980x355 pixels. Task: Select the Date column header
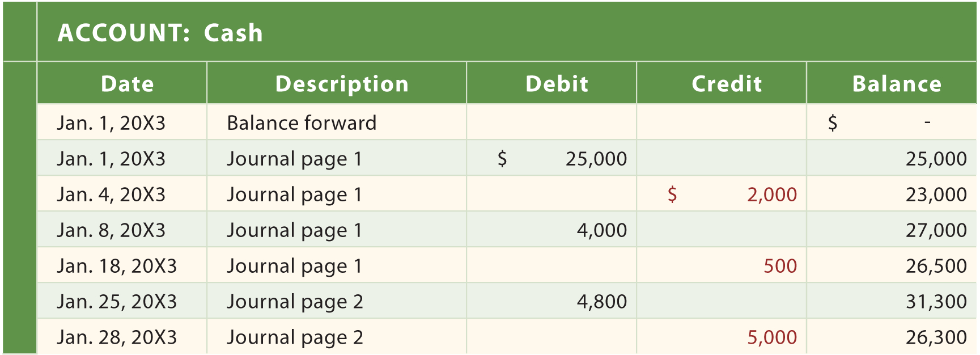tap(128, 84)
